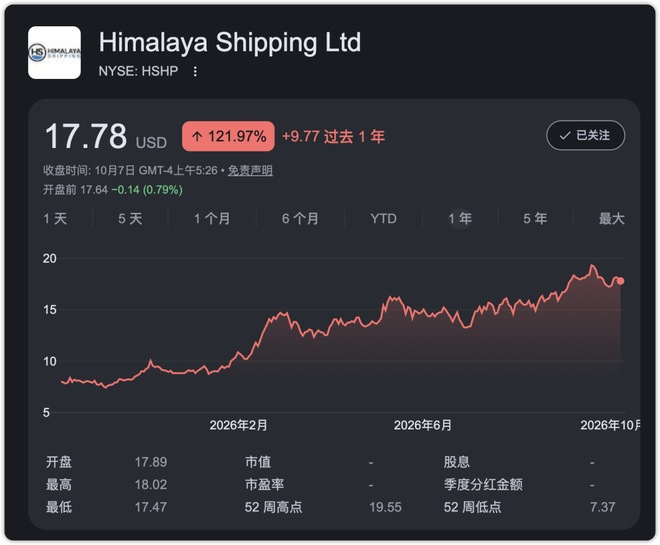This screenshot has height=545, width=660.
Task: Select the 1 年 chart range
Action: coord(460,218)
